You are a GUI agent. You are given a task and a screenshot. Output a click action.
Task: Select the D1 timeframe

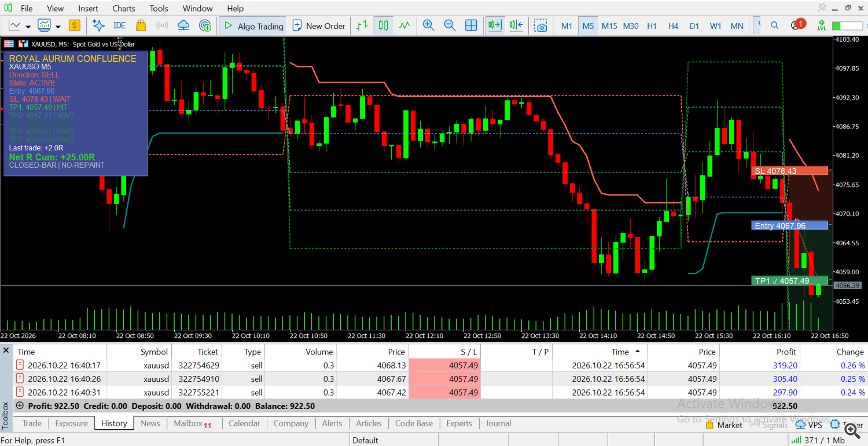coord(694,26)
